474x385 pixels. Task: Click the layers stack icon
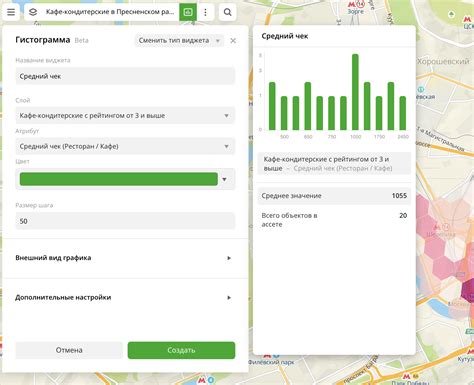point(33,12)
